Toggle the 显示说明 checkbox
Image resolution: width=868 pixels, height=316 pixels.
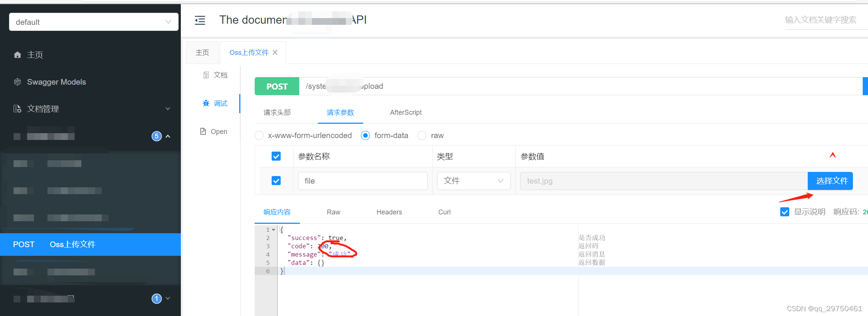pos(785,212)
